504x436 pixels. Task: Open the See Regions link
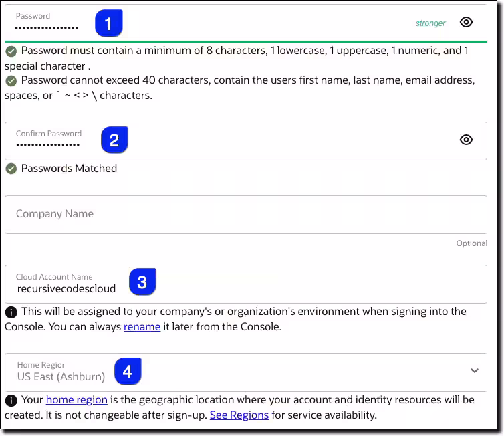click(x=239, y=415)
